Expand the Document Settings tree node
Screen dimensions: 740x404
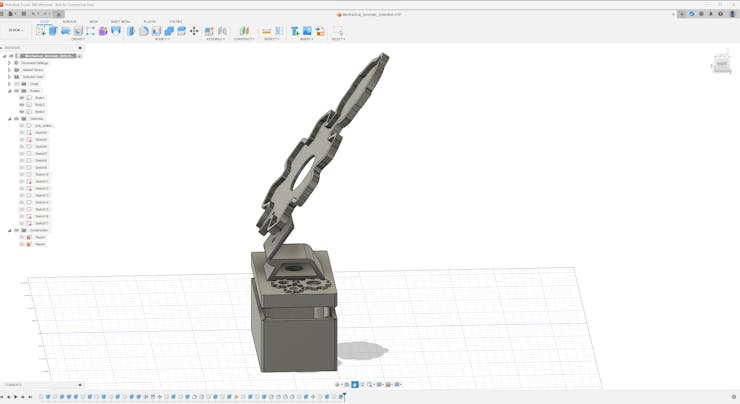click(10, 63)
